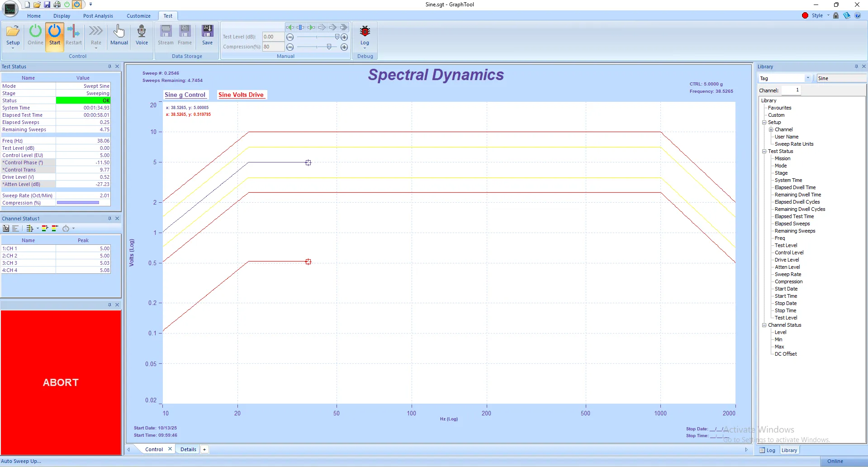
Task: Open the Details tab below the graph
Action: [x=188, y=449]
